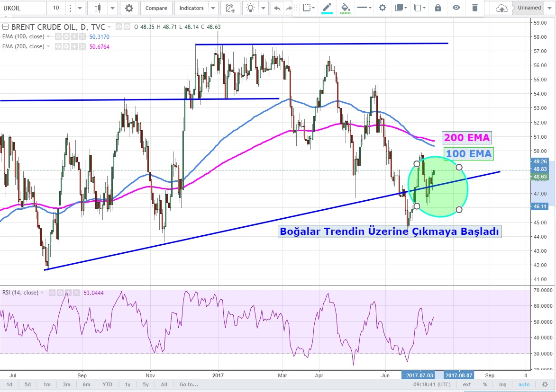Expand the Indicators dropdown arrow
Screen dimensions: 556x392
213,8
